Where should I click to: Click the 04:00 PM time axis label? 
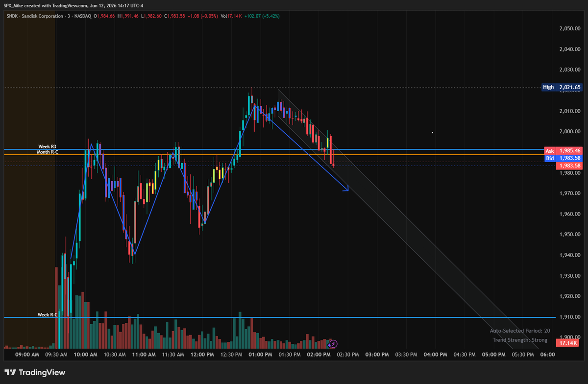[x=435, y=354]
